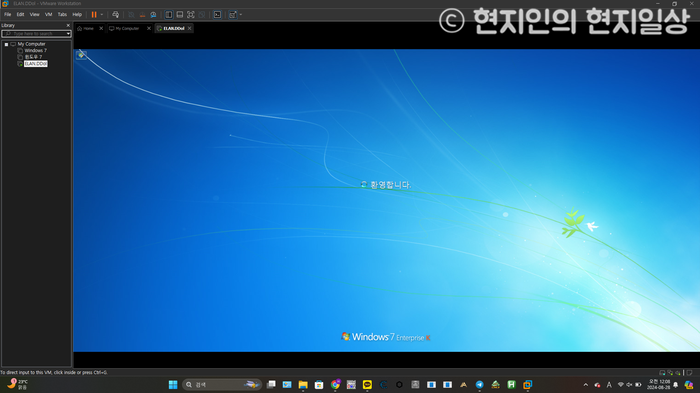The image size is (700, 393).
Task: Open the File menu
Action: [x=8, y=15]
